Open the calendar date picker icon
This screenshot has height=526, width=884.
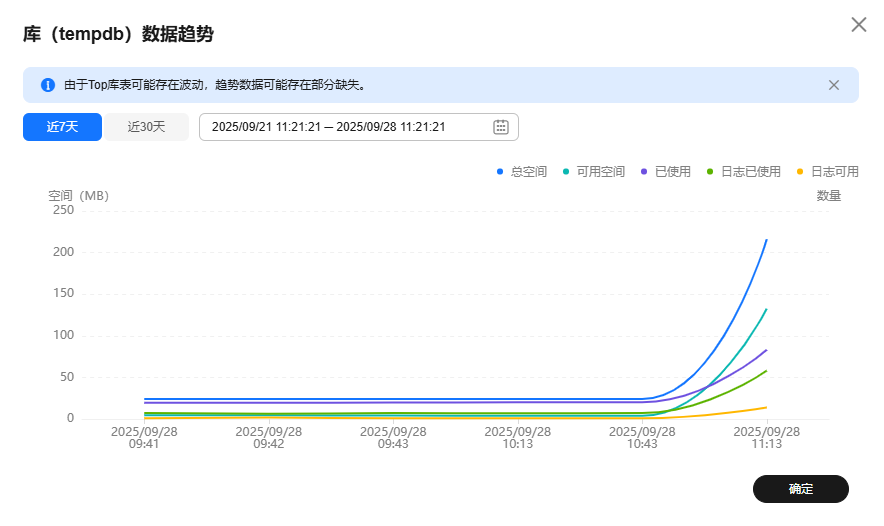point(501,127)
